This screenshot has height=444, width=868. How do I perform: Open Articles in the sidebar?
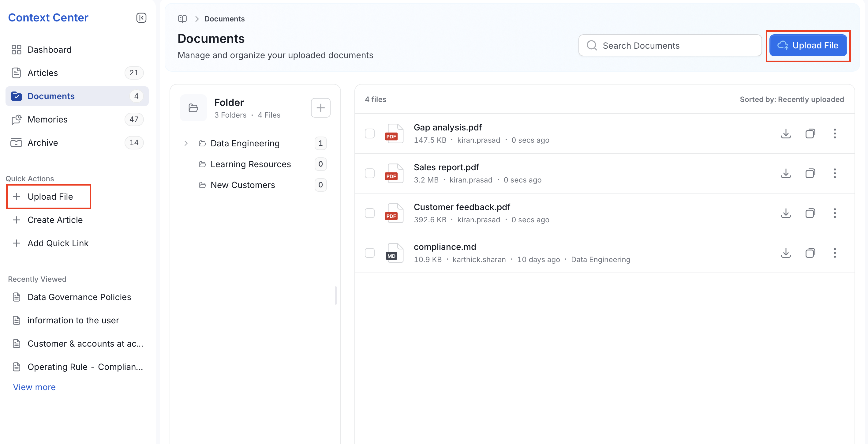(77, 73)
